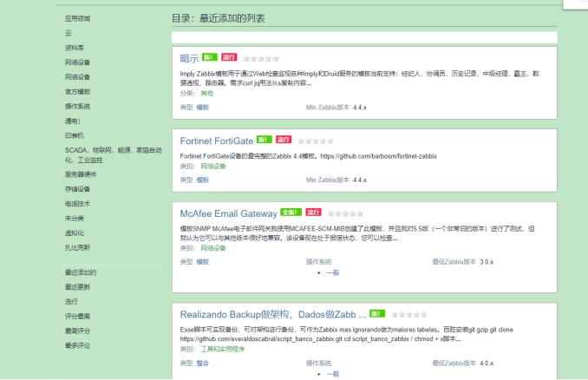Select 印表机 in the sidebar
This screenshot has width=588, height=380.
[x=75, y=135]
